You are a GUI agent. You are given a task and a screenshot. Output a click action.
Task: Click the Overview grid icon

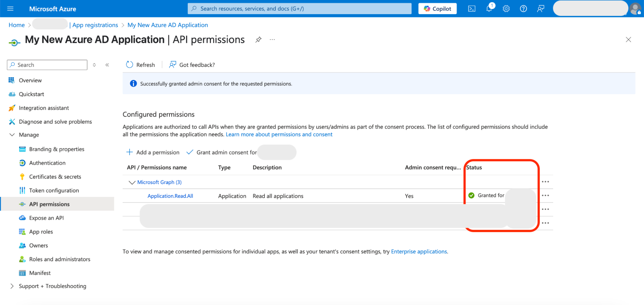[x=12, y=80]
